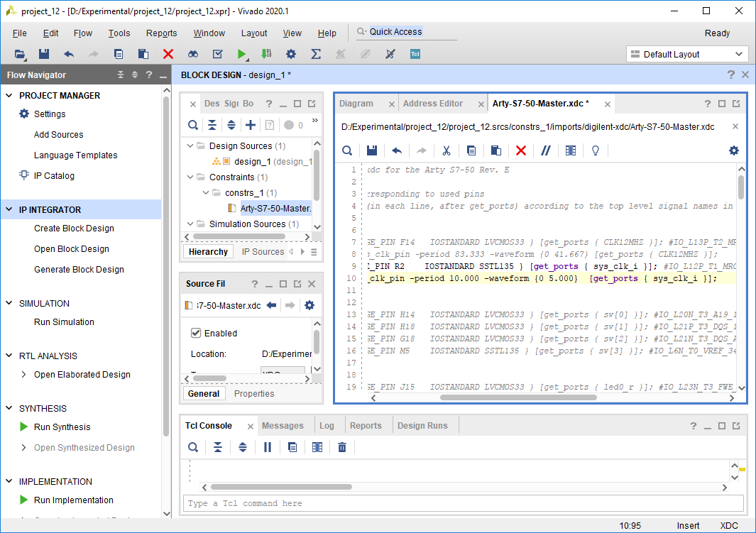Collapse the Constraints tree node
756x533 pixels.
[x=190, y=177]
